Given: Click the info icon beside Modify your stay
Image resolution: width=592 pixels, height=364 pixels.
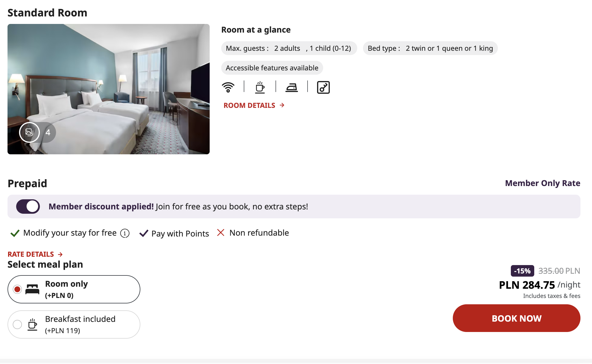Looking at the screenshot, I should (125, 233).
